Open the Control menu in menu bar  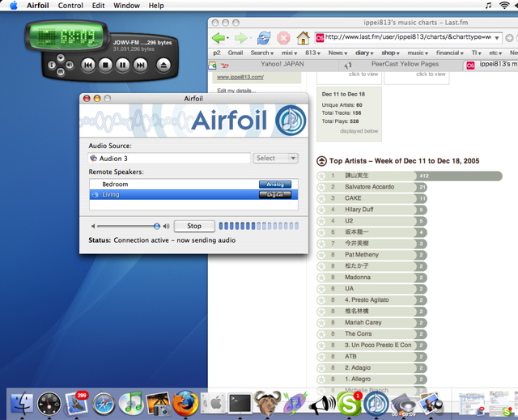(x=70, y=6)
